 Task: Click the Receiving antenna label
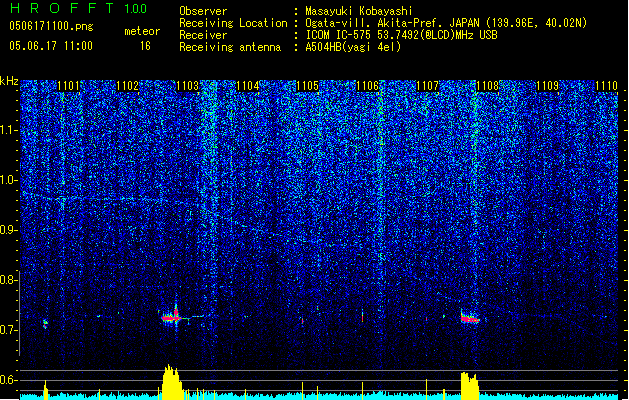coord(230,47)
